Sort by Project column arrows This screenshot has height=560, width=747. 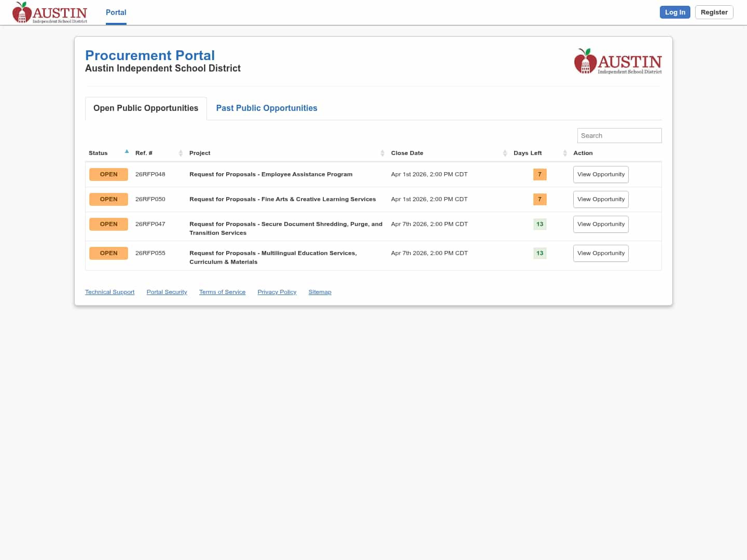tap(382, 153)
